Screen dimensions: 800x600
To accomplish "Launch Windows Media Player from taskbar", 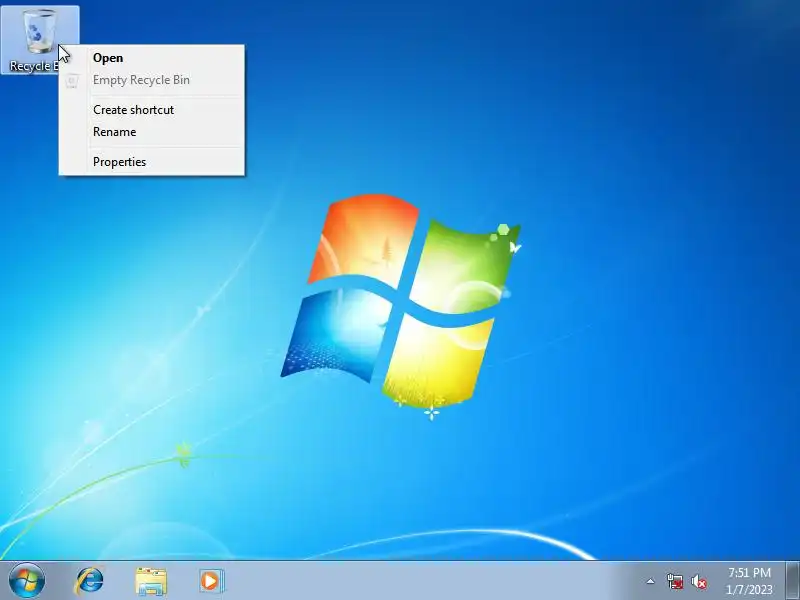I will [211, 581].
